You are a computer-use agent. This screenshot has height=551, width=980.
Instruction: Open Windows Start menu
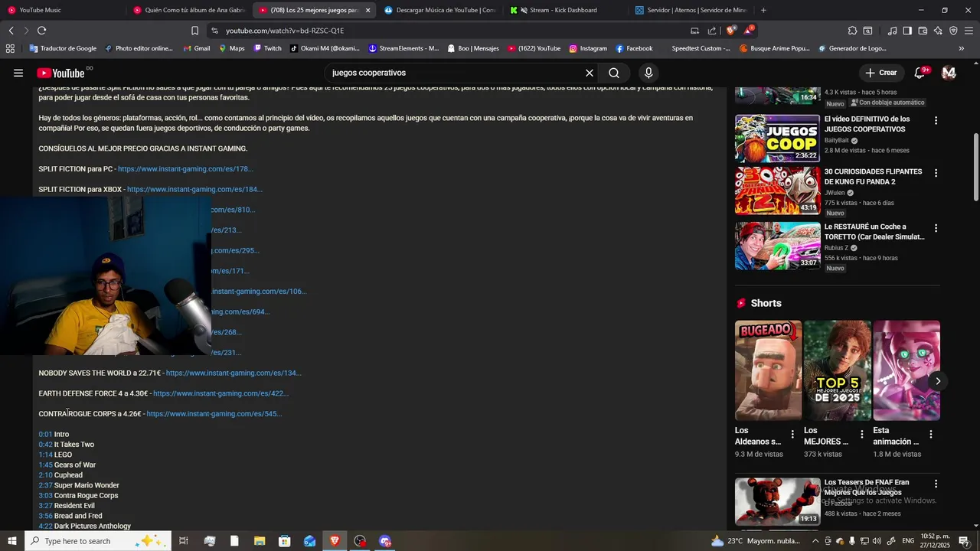12,541
